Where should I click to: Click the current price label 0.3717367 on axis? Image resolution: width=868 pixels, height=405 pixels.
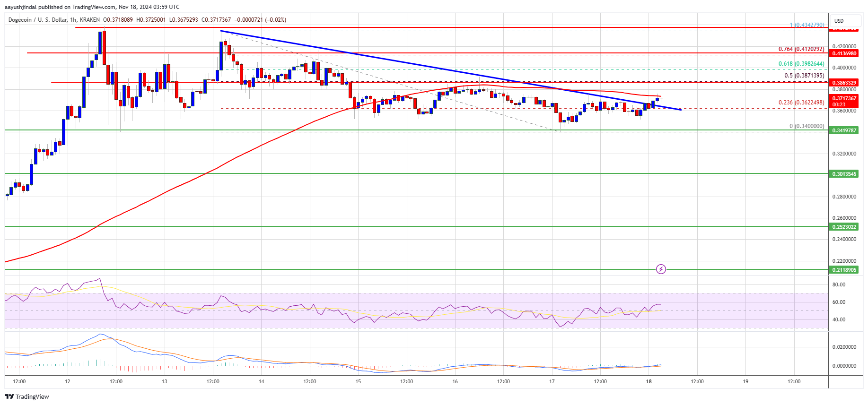pos(844,98)
